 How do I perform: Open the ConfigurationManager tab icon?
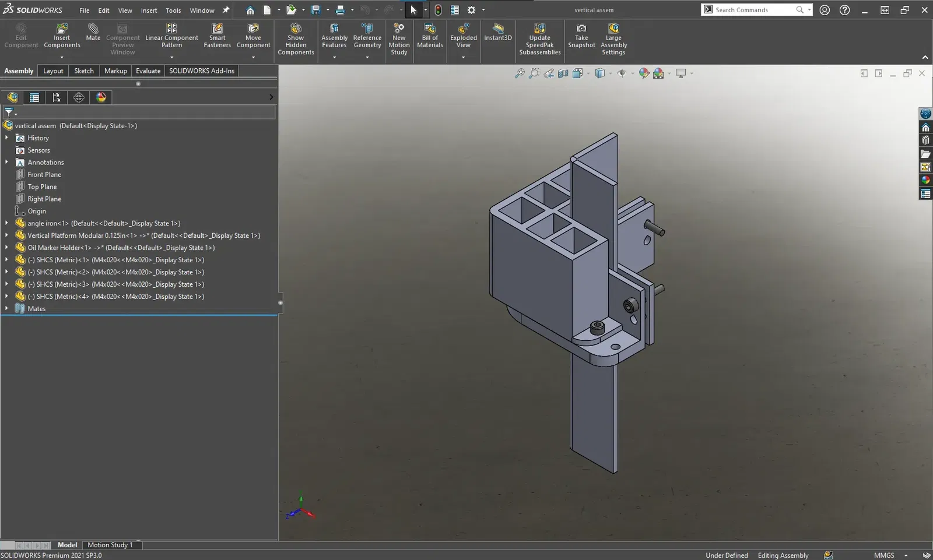click(x=57, y=97)
